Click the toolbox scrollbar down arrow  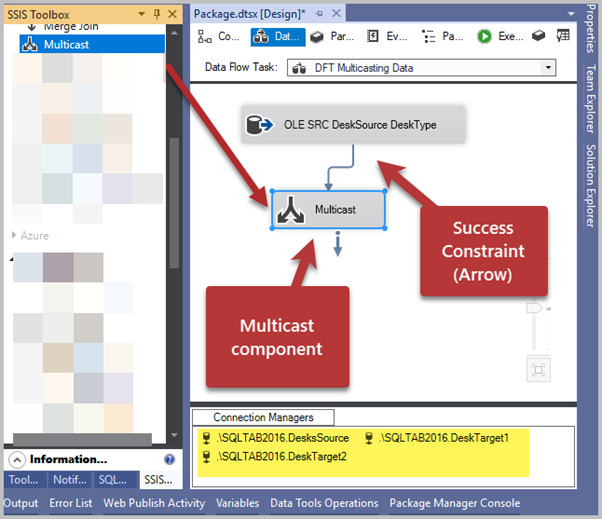tap(174, 435)
